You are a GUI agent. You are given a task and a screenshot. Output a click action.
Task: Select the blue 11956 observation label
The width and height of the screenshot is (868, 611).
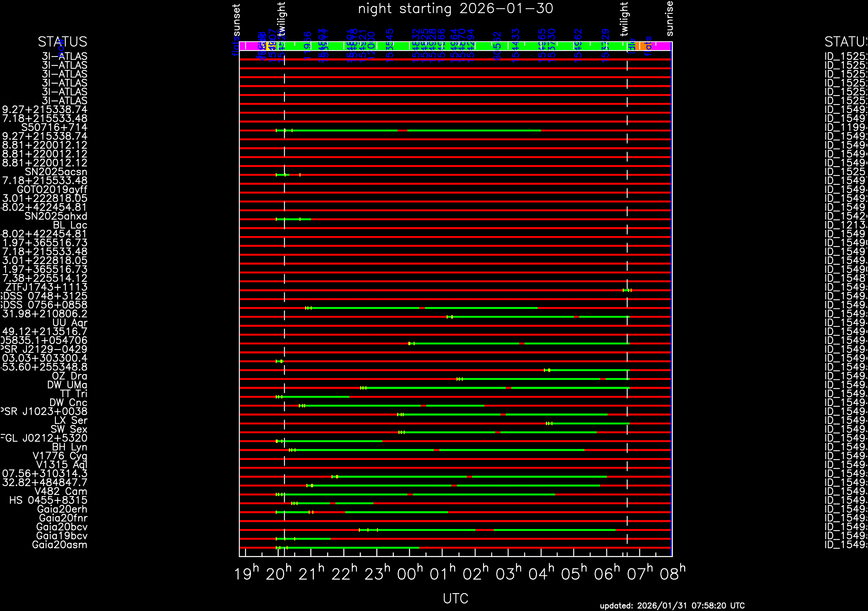pyautogui.click(x=308, y=46)
